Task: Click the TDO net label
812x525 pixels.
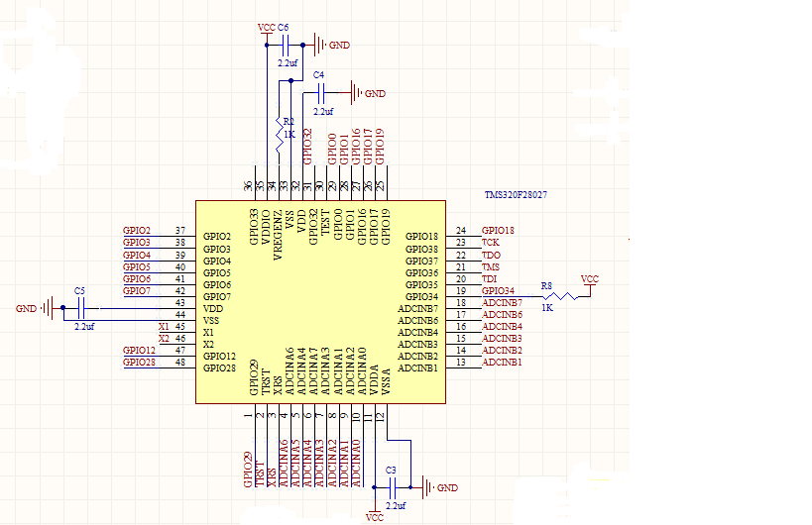Action: [492, 255]
